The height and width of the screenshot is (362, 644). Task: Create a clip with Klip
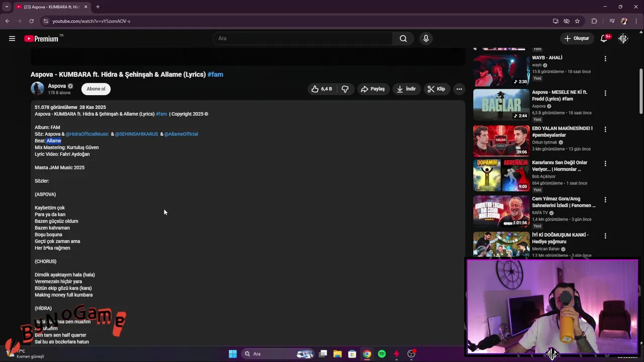point(436,89)
